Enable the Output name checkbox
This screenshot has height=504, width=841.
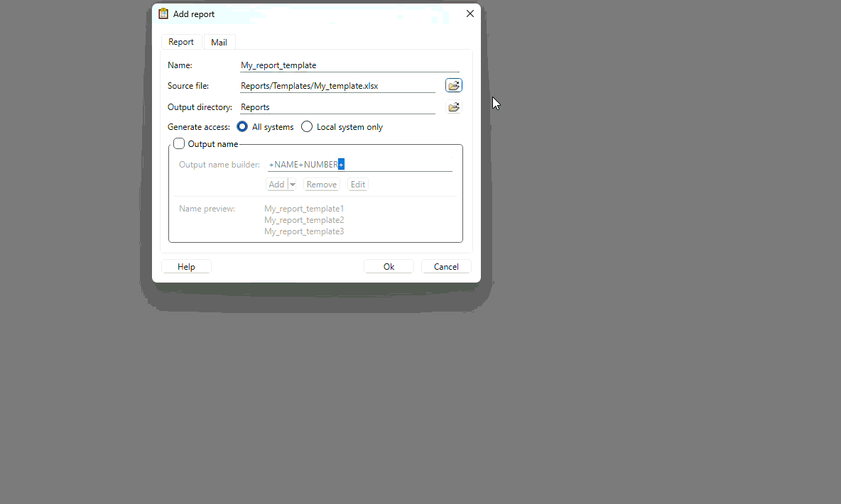178,143
